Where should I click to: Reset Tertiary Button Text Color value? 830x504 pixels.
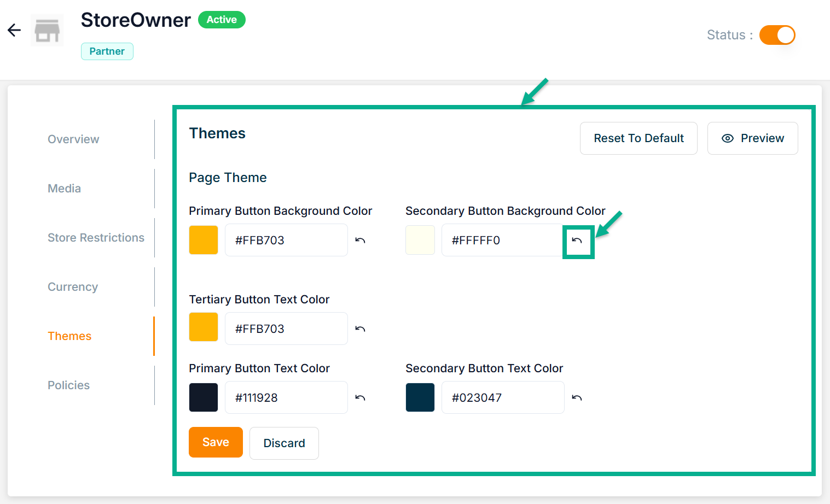(360, 329)
